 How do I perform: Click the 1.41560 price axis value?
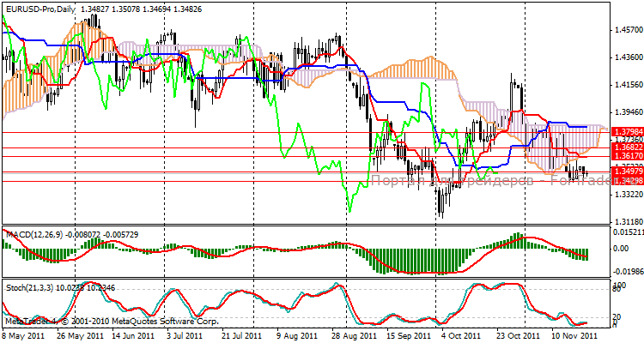tap(625, 85)
